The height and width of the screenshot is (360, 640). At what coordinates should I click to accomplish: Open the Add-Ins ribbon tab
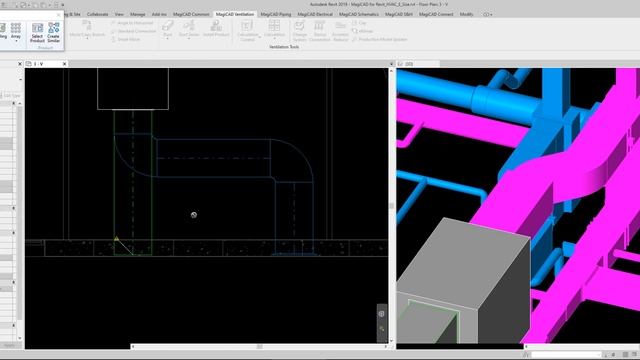coord(159,14)
